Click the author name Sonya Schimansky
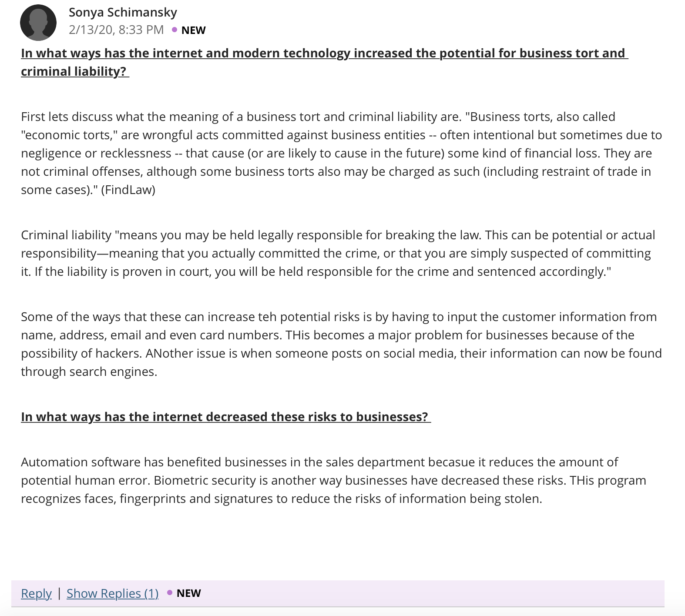 (123, 12)
